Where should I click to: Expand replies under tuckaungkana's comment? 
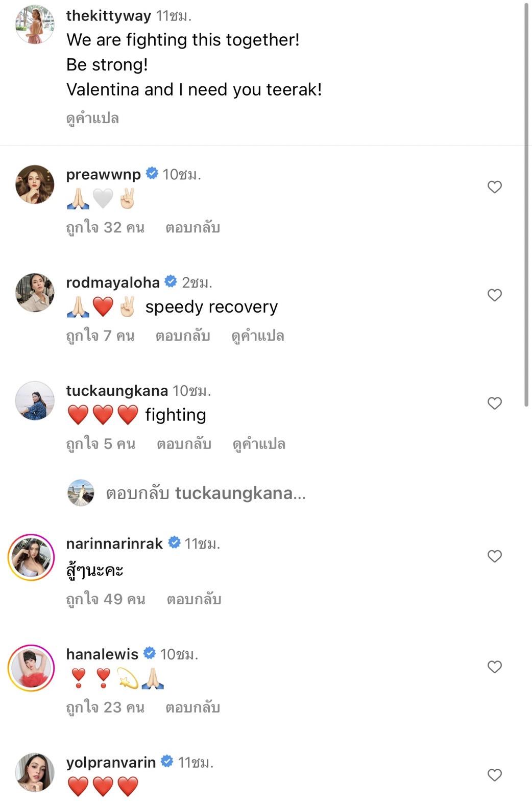click(205, 493)
